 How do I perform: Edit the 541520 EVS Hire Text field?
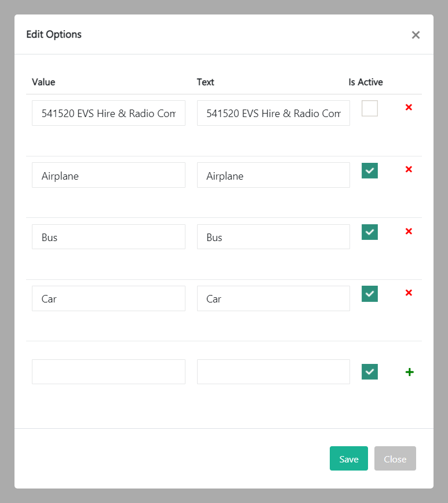coord(273,113)
